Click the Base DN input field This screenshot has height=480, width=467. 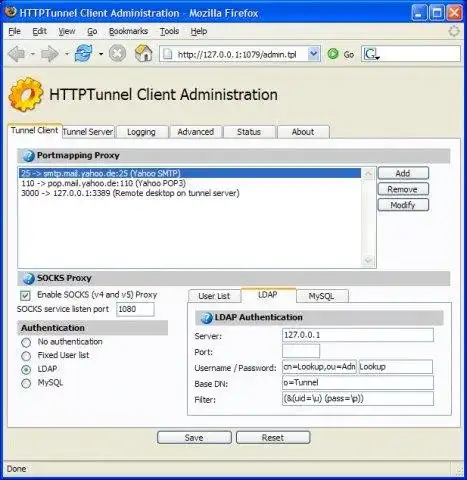point(358,383)
